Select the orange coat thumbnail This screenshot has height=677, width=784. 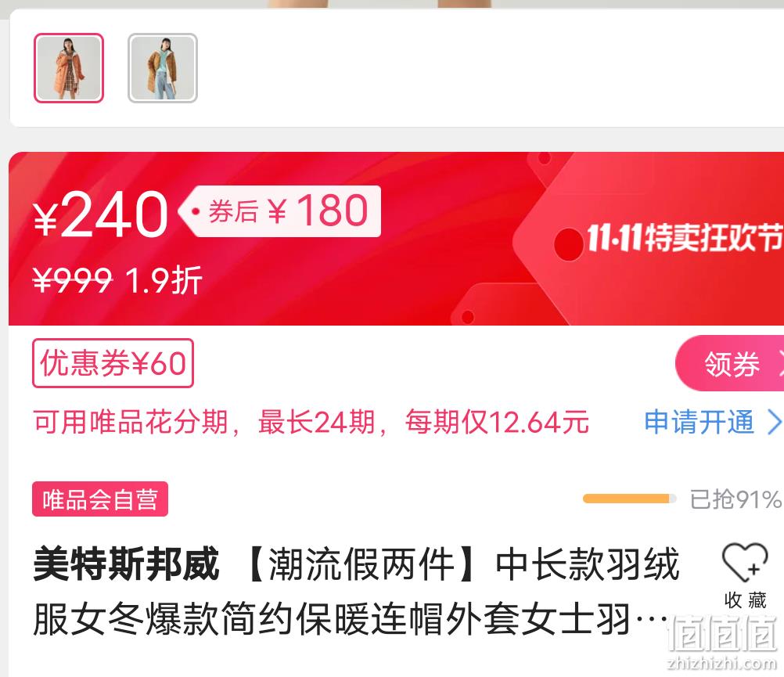69,68
